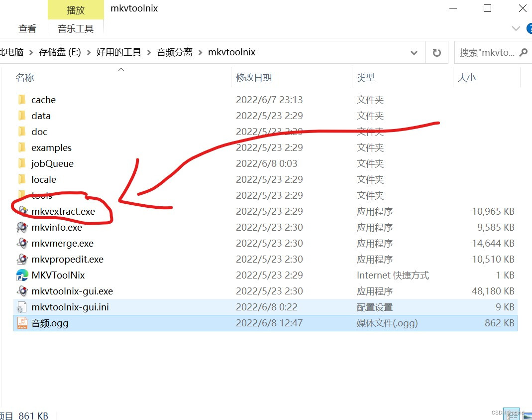The image size is (532, 420).
Task: Select the mkvtoolnix-gui.exe file name
Action: [x=72, y=291]
